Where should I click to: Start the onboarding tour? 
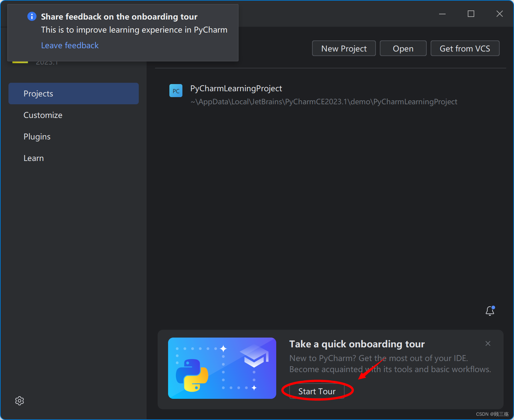pos(317,391)
